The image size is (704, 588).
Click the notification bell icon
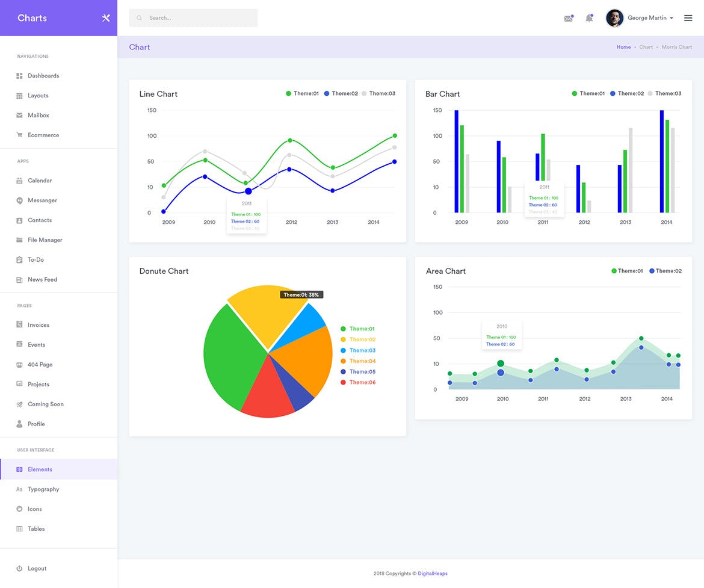589,18
